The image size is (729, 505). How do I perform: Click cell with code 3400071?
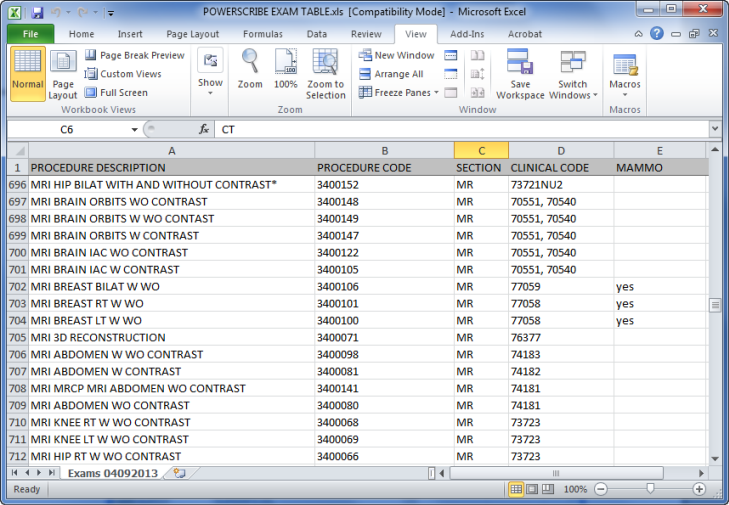pyautogui.click(x=384, y=338)
